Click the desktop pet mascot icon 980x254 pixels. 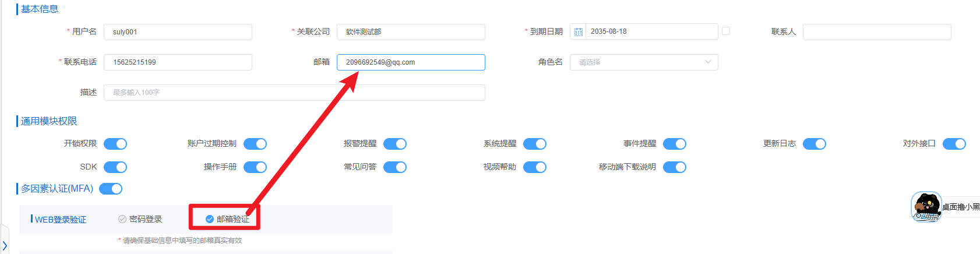pyautogui.click(x=926, y=207)
